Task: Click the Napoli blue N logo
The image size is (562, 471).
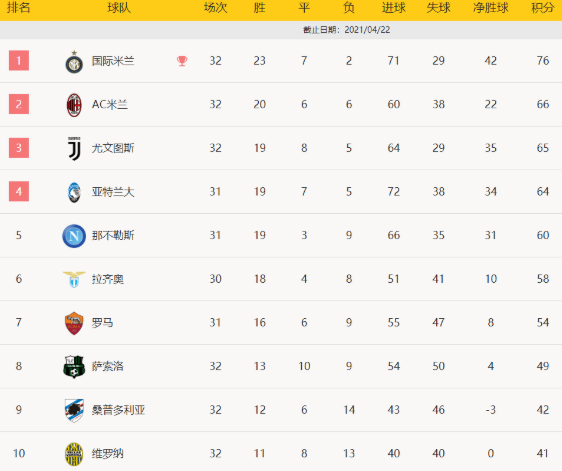Action: [x=74, y=236]
